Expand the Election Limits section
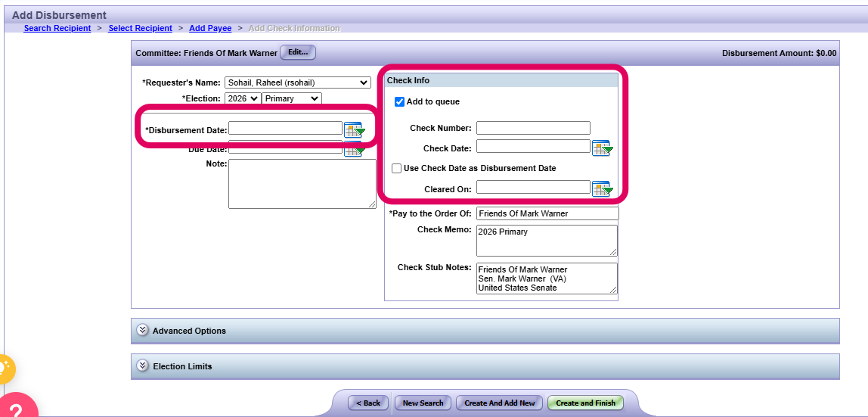868x417 pixels. (485, 366)
